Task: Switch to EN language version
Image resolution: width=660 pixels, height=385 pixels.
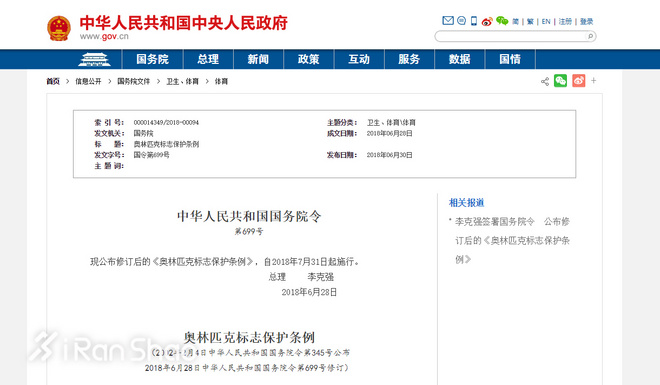Action: point(546,21)
